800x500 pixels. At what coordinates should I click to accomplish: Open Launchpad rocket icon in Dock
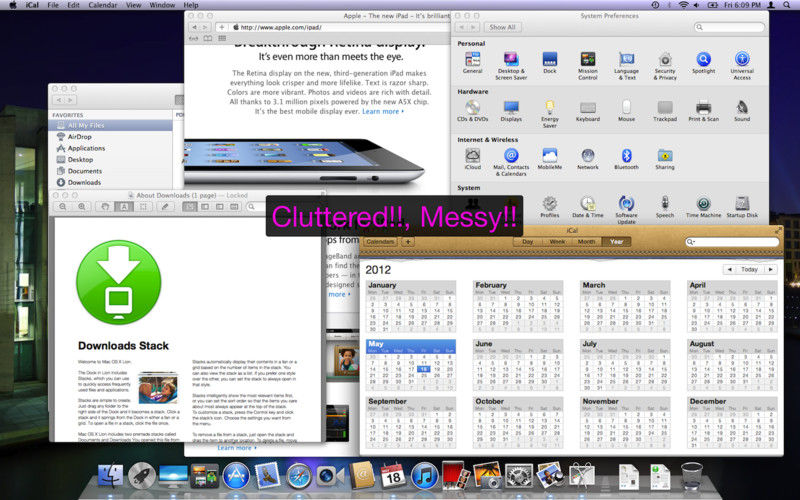click(x=141, y=476)
